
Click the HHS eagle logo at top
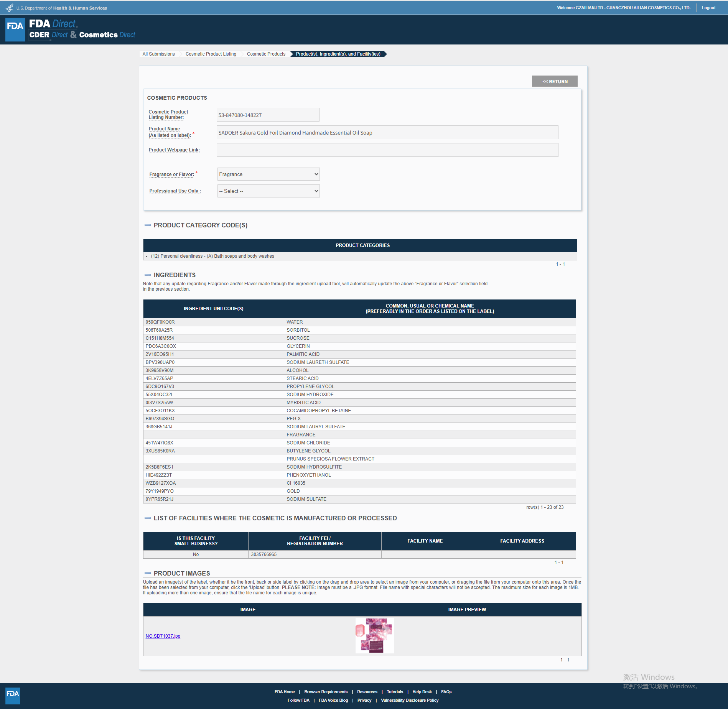[x=9, y=8]
